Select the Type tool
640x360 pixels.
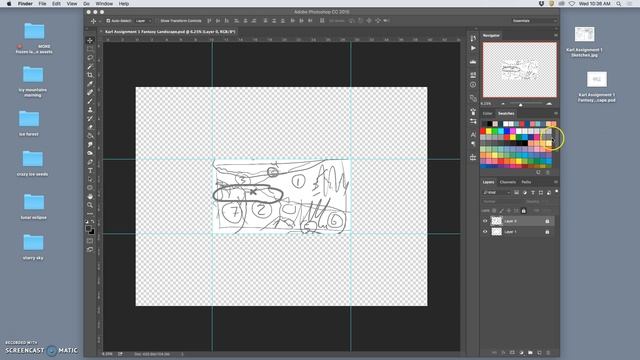90,171
